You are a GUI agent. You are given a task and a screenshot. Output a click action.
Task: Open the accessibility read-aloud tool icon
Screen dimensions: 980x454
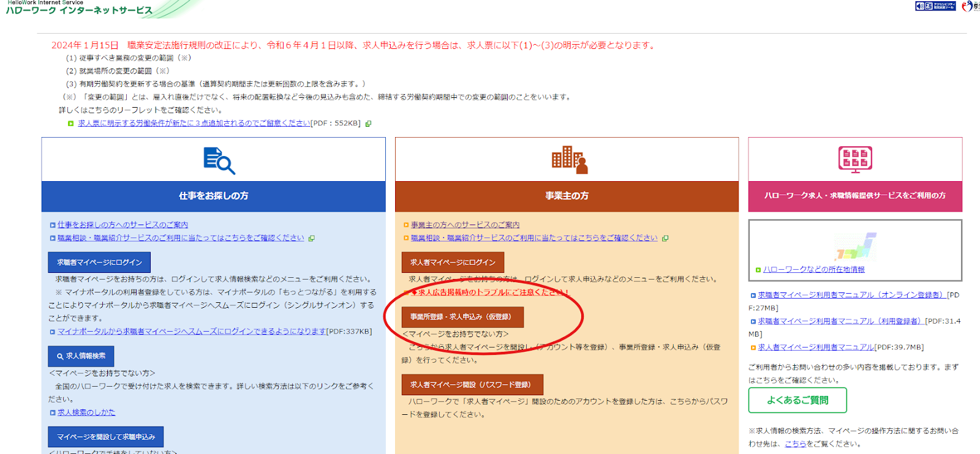click(935, 6)
